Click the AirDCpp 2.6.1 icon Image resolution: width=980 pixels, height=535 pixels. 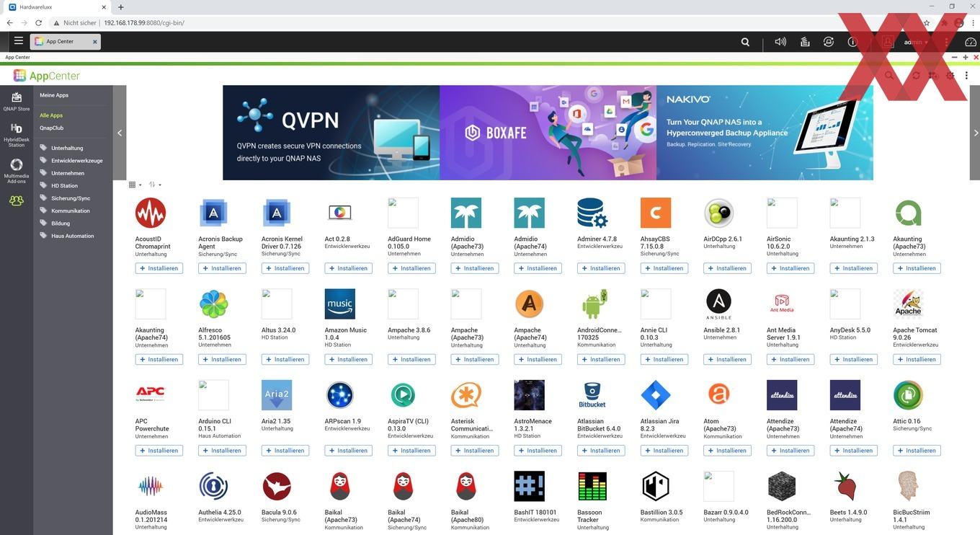[x=718, y=213]
